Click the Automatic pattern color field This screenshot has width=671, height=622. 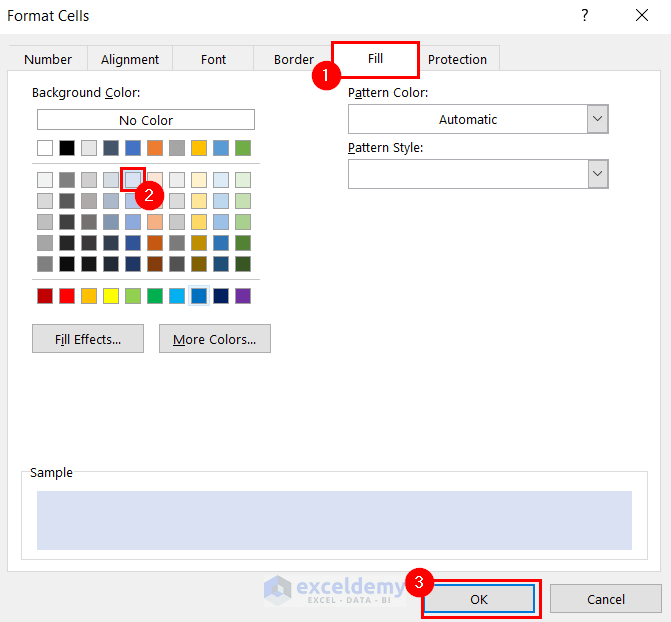(x=468, y=119)
